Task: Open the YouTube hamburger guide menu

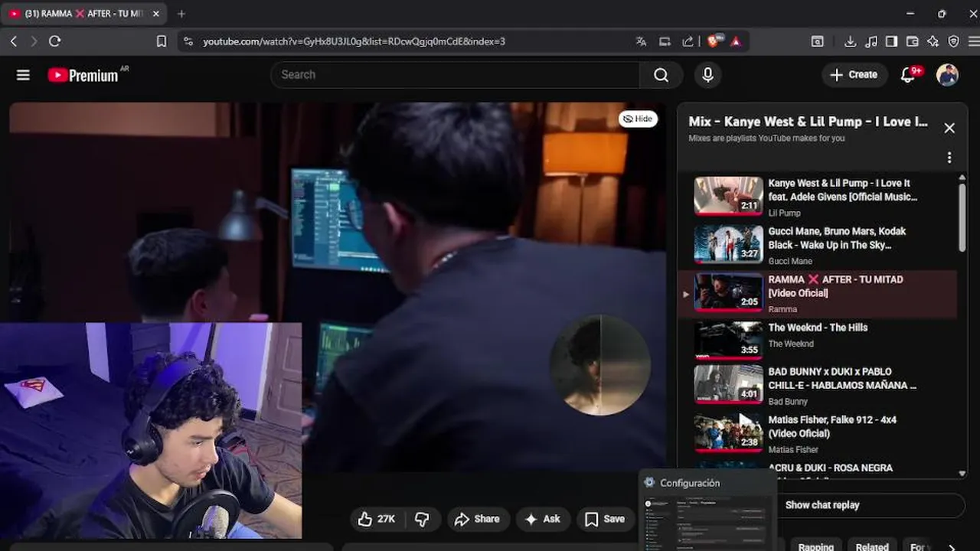Action: click(23, 75)
